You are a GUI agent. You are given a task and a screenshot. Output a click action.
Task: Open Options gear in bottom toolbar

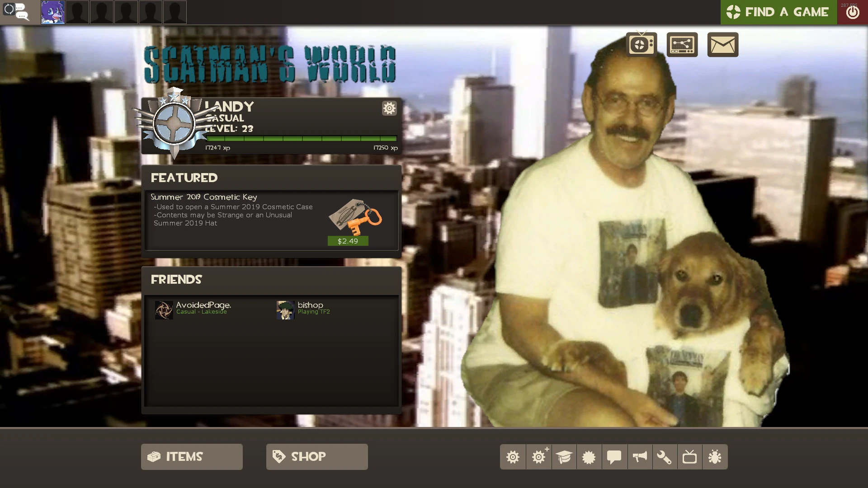coord(513,457)
